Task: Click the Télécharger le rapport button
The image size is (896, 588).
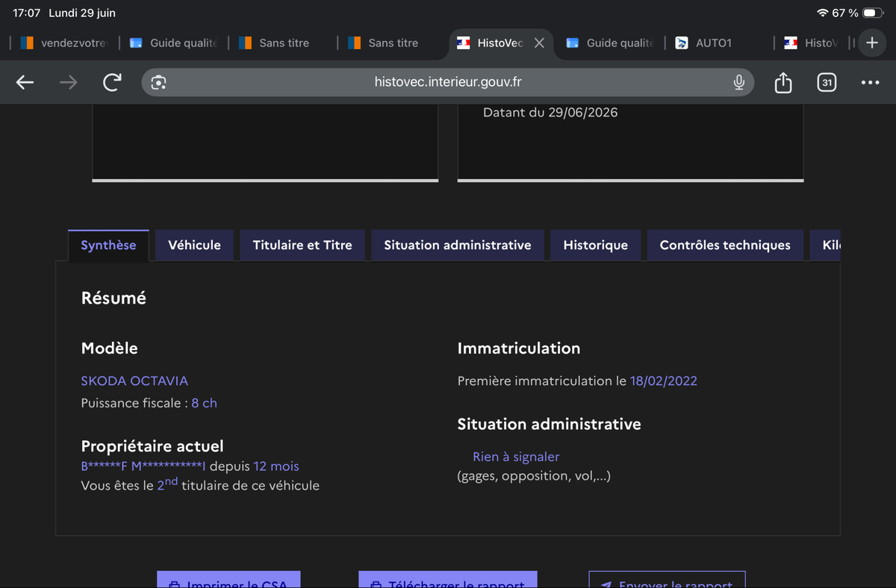Action: tap(448, 580)
